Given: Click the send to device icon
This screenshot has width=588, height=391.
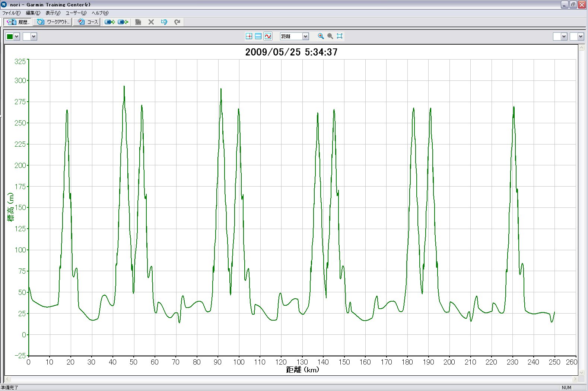Looking at the screenshot, I should [x=109, y=22].
